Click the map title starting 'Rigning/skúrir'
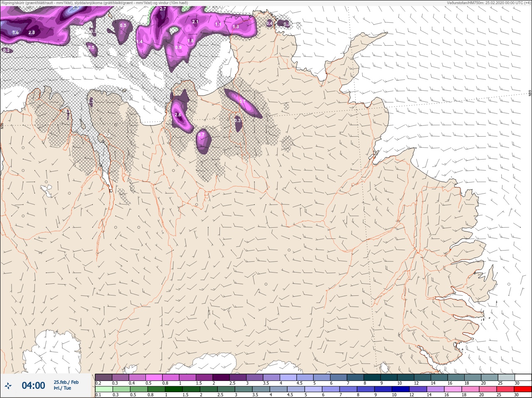 94,2
